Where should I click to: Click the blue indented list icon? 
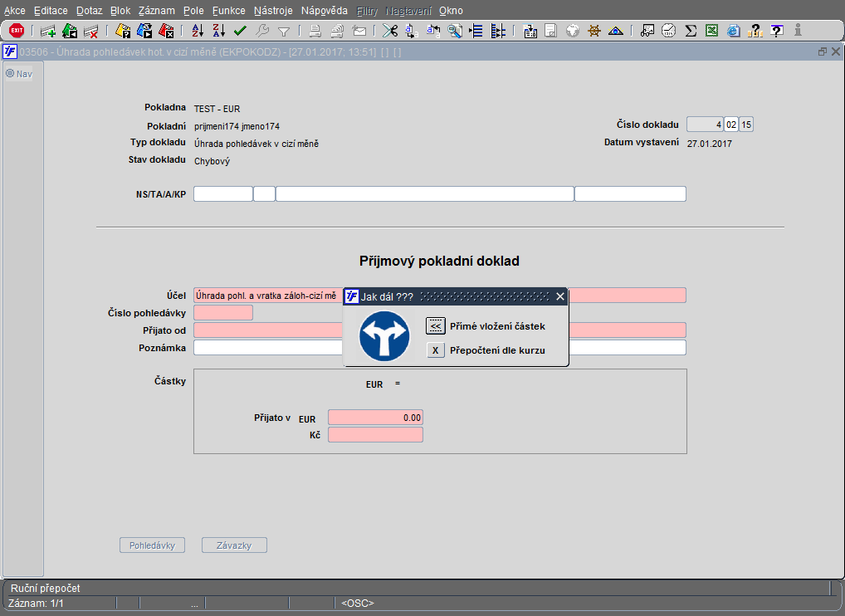[476, 32]
